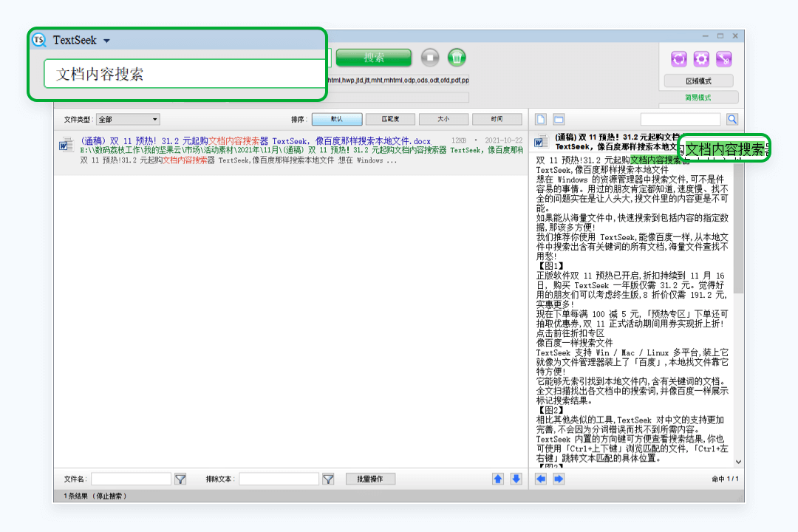This screenshot has width=798, height=532.
Task: Open the TextSeek title dropdown arrow
Action: pos(106,41)
